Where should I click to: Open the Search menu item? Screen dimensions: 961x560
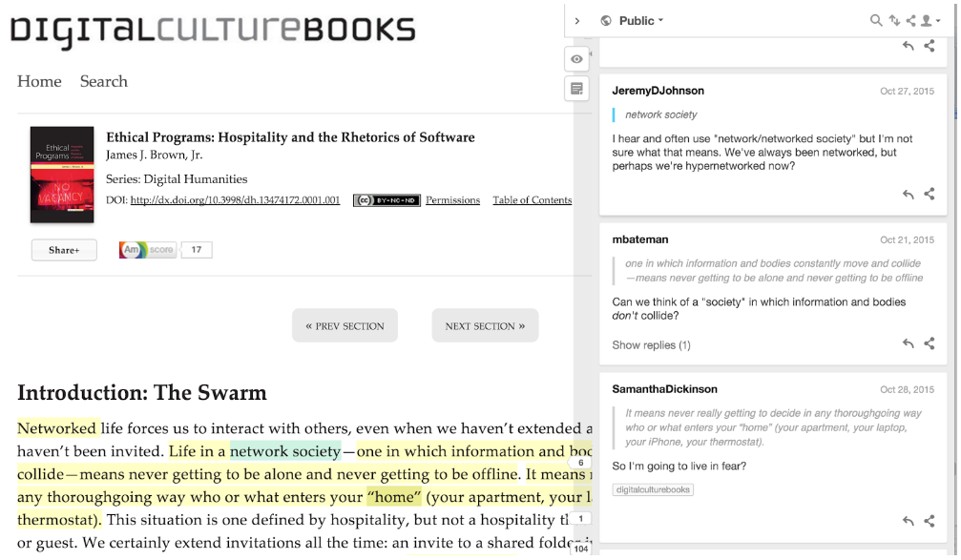click(104, 81)
